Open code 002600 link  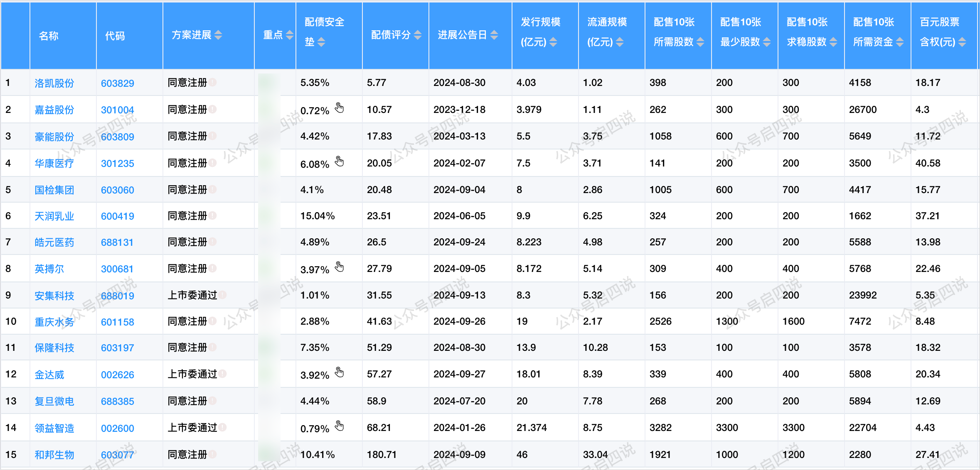[x=117, y=428]
